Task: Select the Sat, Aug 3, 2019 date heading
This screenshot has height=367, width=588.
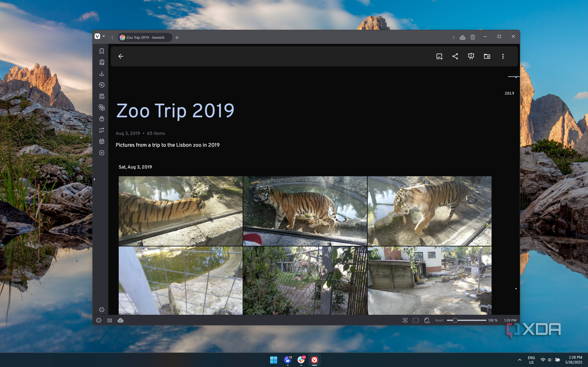Action: (x=135, y=167)
